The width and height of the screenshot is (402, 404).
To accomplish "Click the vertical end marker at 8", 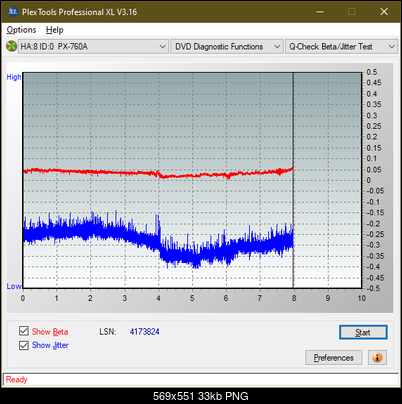I will click(x=293, y=180).
